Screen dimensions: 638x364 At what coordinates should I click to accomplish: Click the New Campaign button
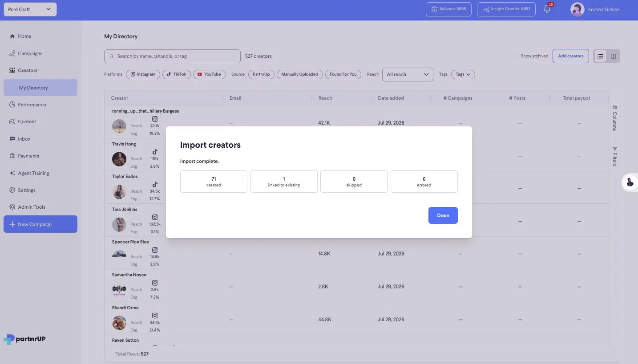(40, 224)
